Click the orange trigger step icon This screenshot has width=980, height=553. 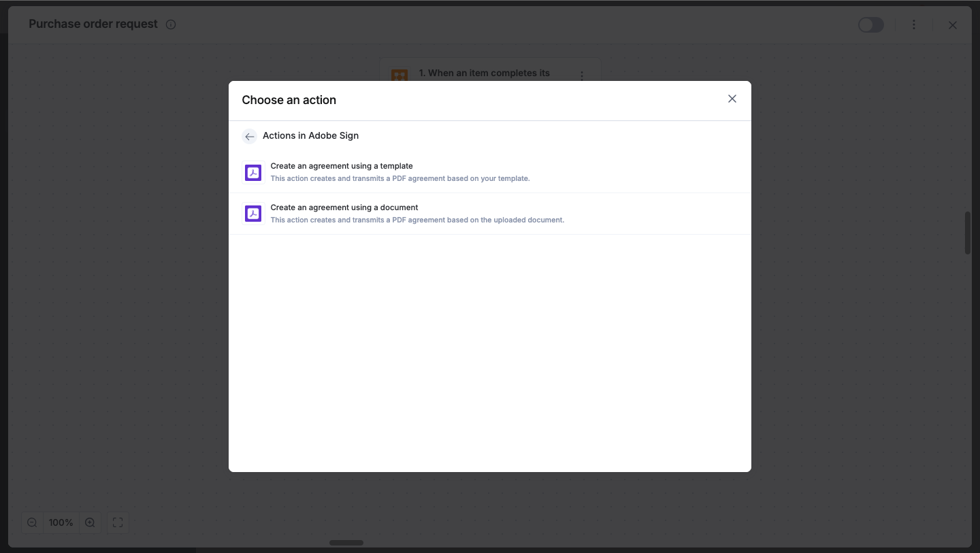[x=399, y=75]
